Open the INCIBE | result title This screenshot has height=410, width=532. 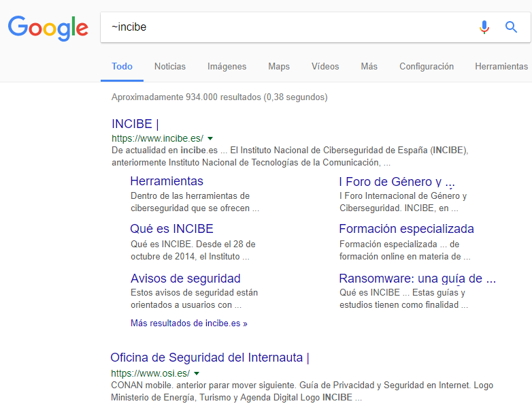(135, 124)
